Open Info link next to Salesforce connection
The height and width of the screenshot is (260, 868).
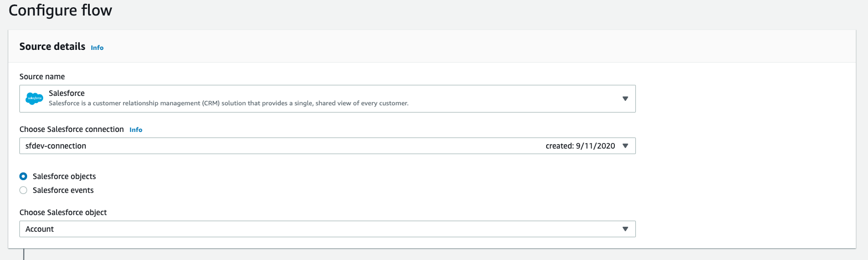(136, 130)
